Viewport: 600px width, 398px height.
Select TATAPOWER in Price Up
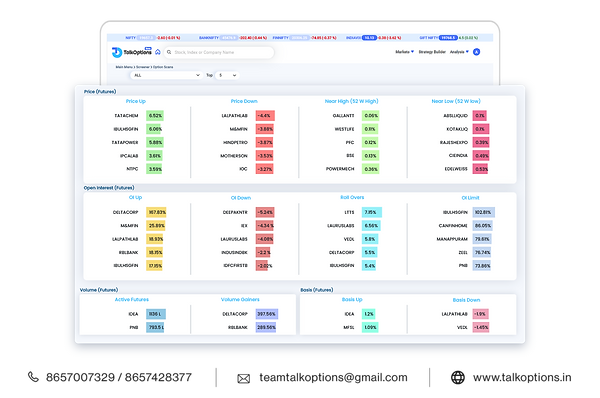(x=125, y=142)
